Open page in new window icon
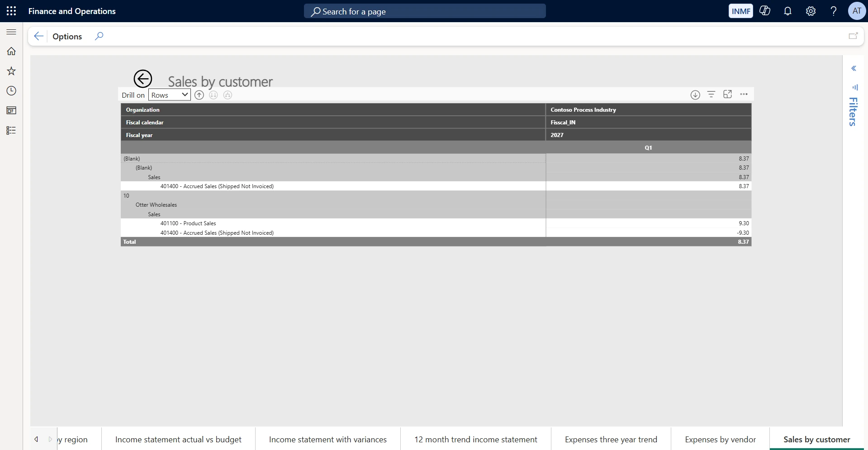 (x=853, y=36)
